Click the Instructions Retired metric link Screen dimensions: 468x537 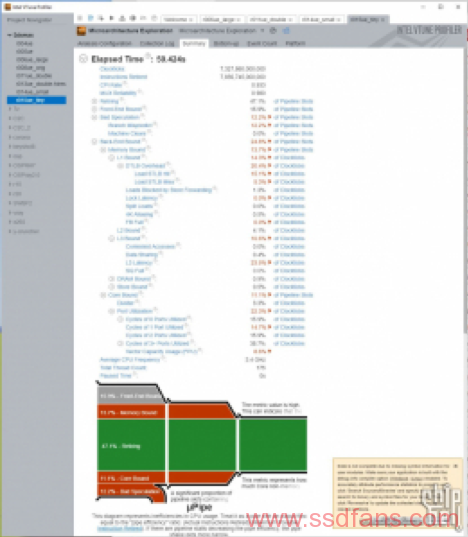click(x=123, y=77)
